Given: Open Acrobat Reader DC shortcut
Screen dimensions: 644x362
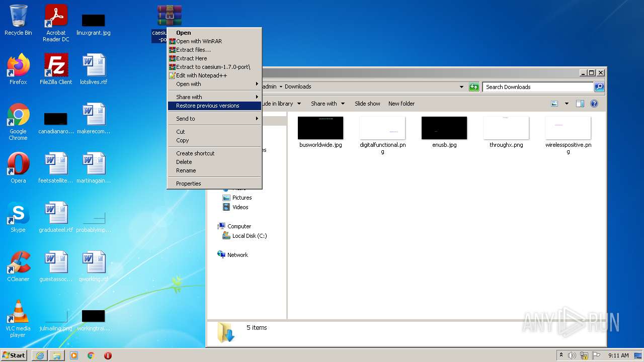Looking at the screenshot, I should pos(56,23).
